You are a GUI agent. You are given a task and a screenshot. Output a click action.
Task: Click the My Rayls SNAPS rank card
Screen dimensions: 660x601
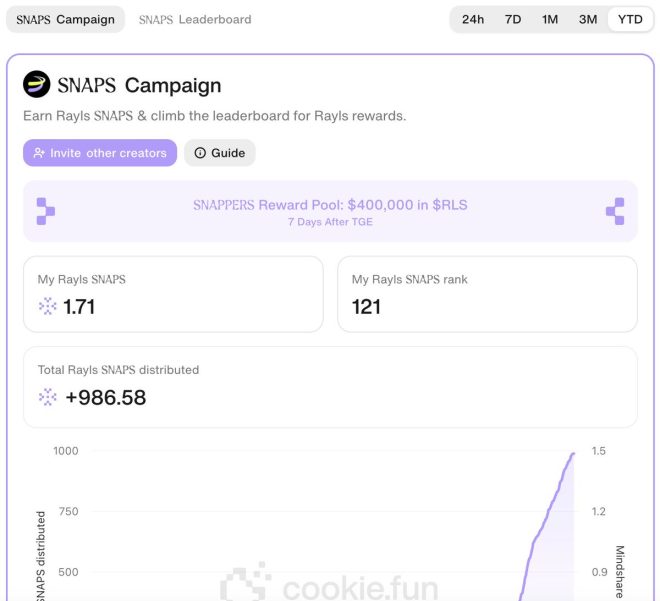pyautogui.click(x=487, y=294)
